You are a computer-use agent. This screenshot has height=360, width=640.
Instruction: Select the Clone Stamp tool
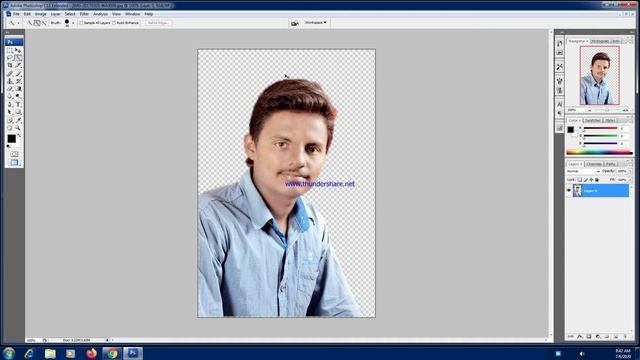pyautogui.click(x=10, y=81)
